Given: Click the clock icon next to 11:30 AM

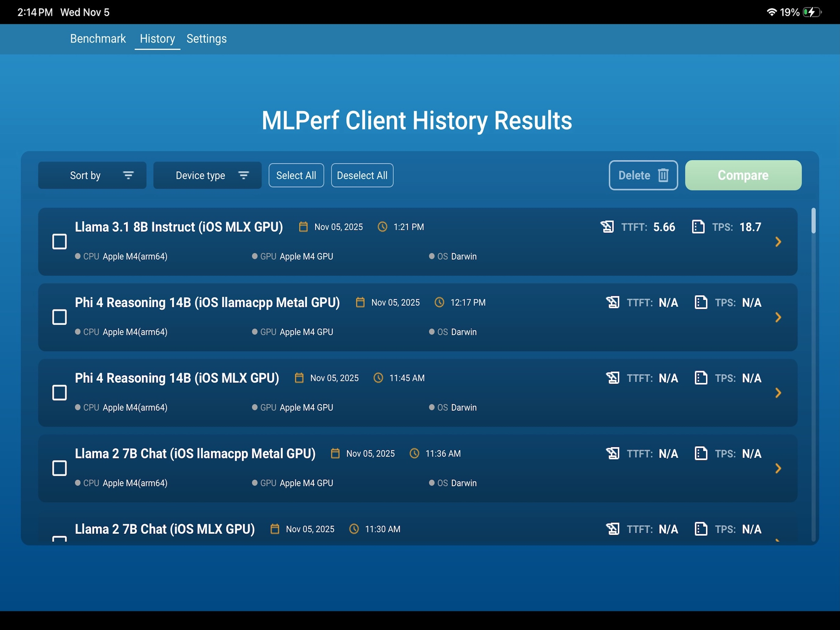Looking at the screenshot, I should [x=354, y=529].
